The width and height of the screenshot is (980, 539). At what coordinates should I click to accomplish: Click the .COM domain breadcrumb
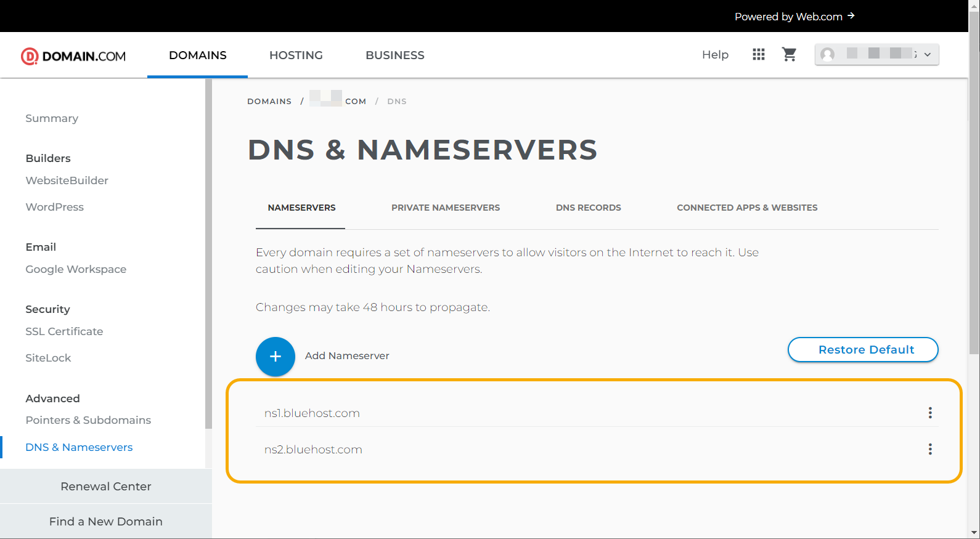coord(338,100)
